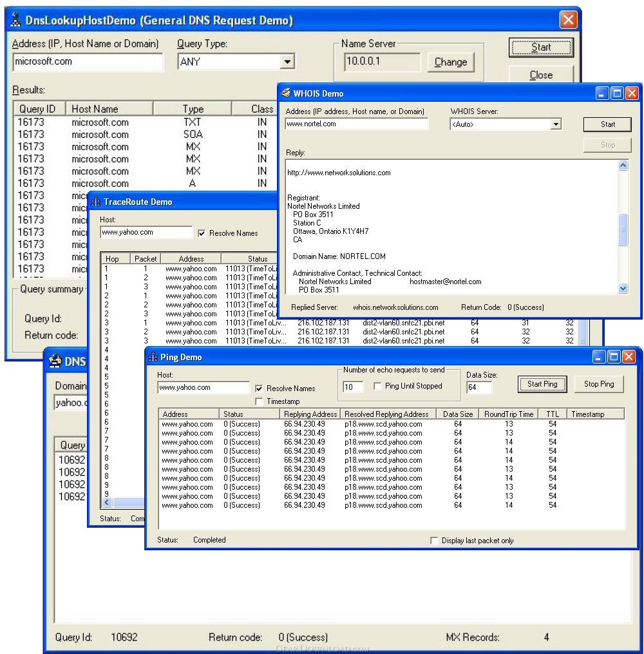Image resolution: width=644 pixels, height=654 pixels.
Task: Click Completed status in Ping Demo
Action: click(x=209, y=540)
